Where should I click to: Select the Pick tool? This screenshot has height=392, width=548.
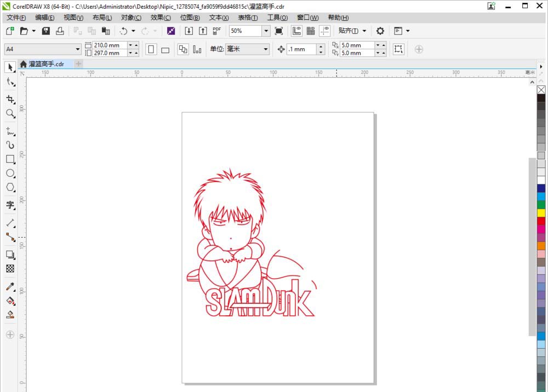point(10,67)
